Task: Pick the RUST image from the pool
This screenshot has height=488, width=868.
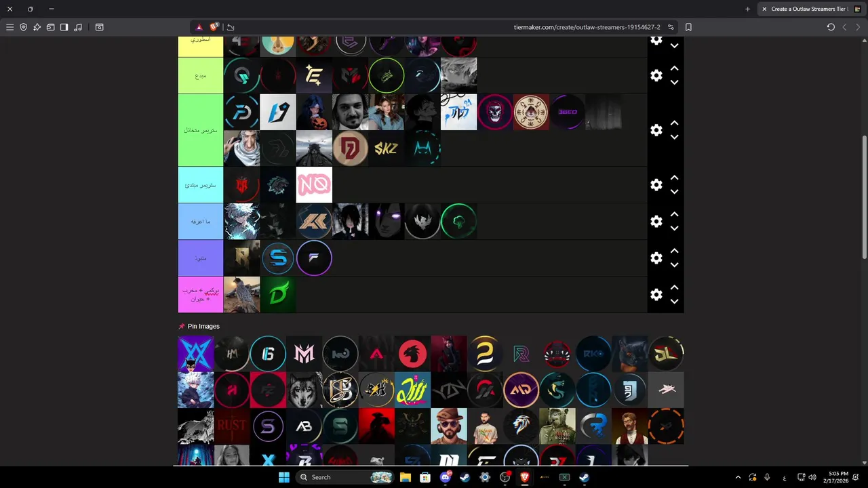Action: pyautogui.click(x=232, y=426)
